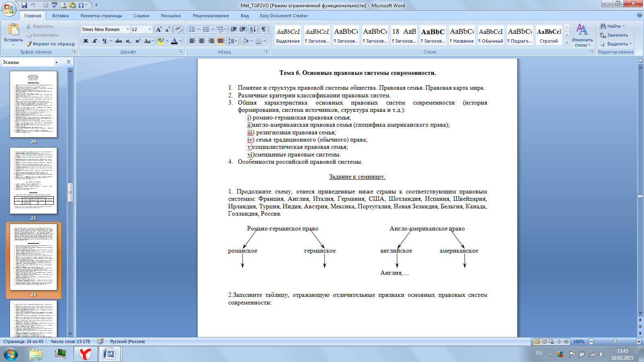Open Easy Document Creator tab

284,16
